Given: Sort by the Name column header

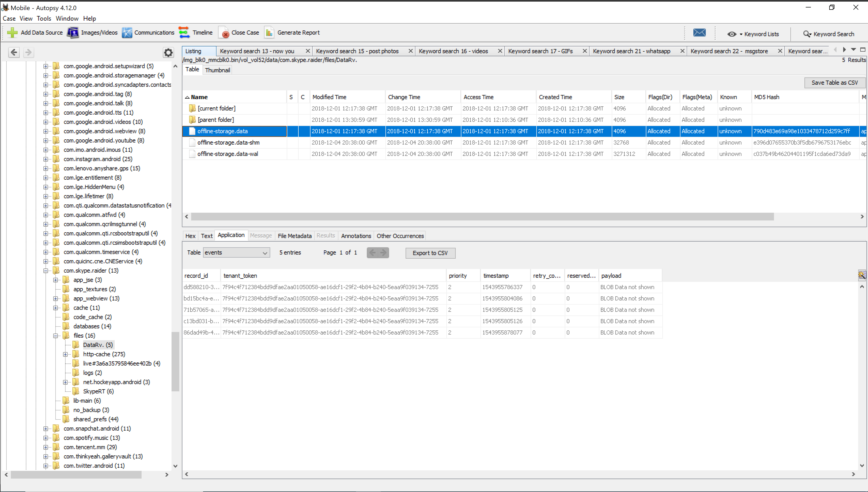Looking at the screenshot, I should point(235,97).
